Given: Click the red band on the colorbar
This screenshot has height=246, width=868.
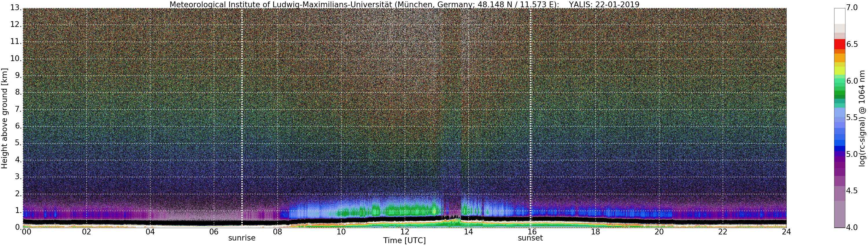Looking at the screenshot, I should click(839, 45).
